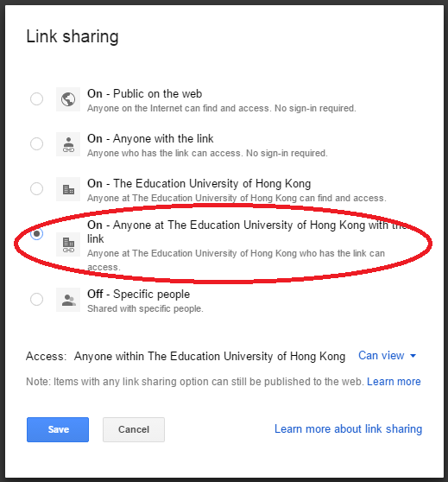Viewport: 448px width, 482px height.
Task: Click the people icon for Specific people
Action: pos(68,300)
